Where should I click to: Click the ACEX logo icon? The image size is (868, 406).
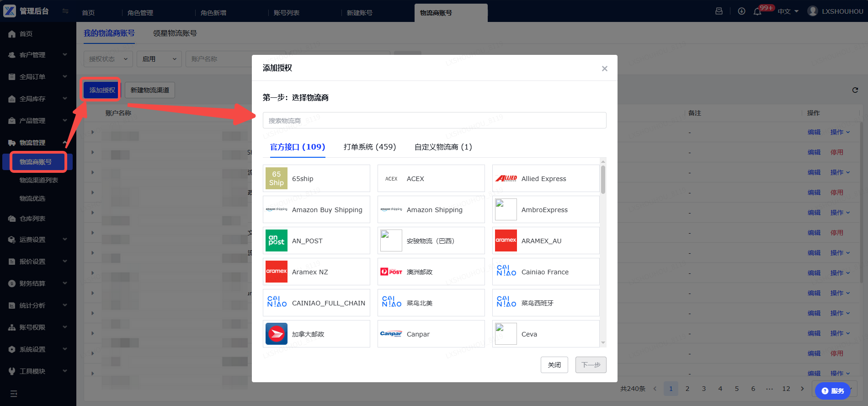(x=391, y=179)
